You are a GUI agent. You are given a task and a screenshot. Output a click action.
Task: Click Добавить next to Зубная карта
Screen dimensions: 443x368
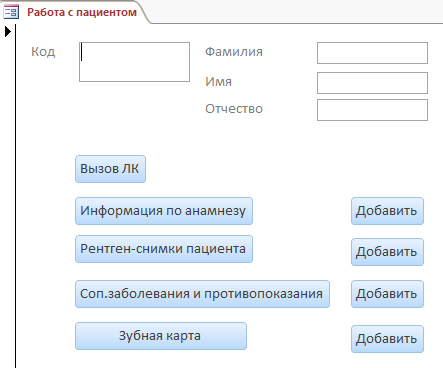point(387,339)
